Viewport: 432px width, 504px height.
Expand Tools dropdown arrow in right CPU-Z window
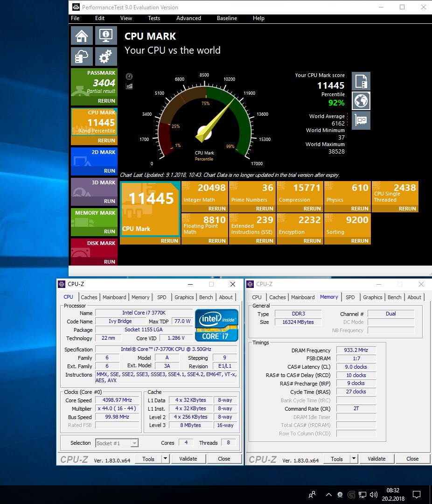[x=354, y=459]
